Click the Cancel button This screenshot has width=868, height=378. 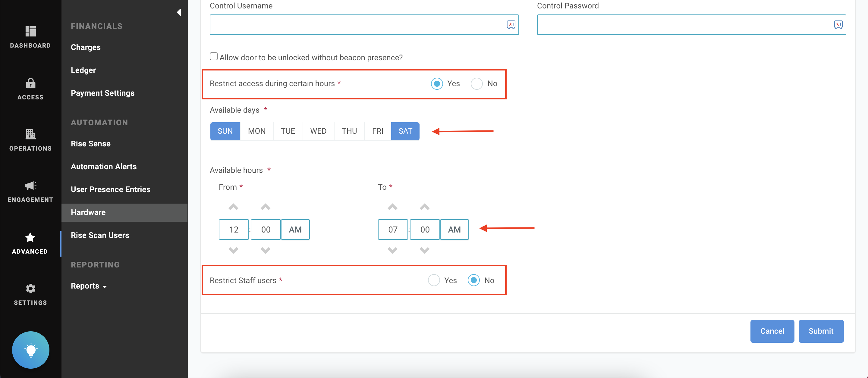772,331
